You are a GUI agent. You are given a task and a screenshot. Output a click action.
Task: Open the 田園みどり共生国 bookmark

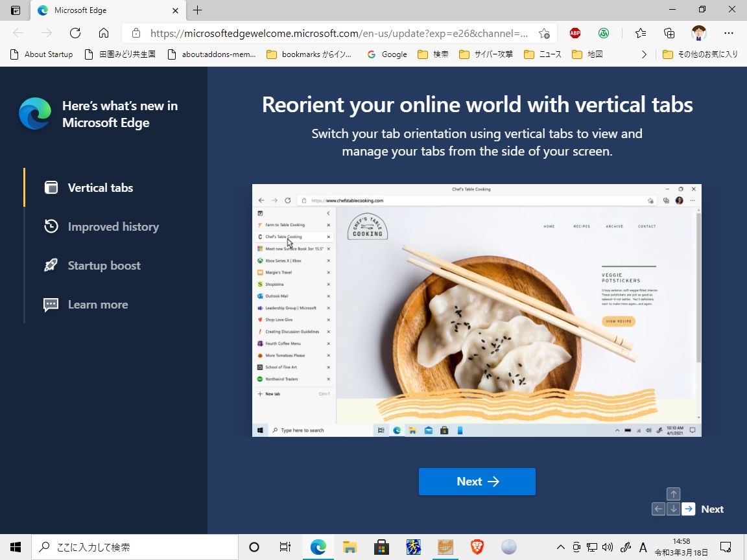[119, 54]
